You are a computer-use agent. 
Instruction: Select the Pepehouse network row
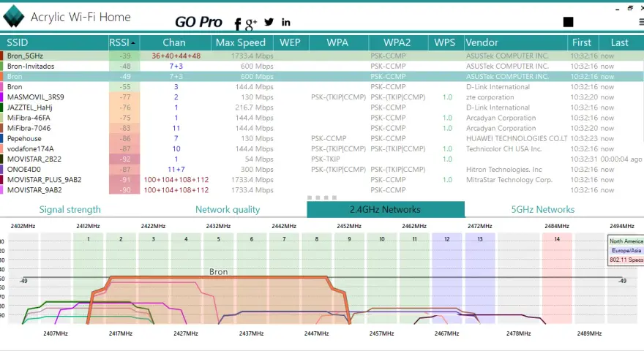pyautogui.click(x=322, y=138)
